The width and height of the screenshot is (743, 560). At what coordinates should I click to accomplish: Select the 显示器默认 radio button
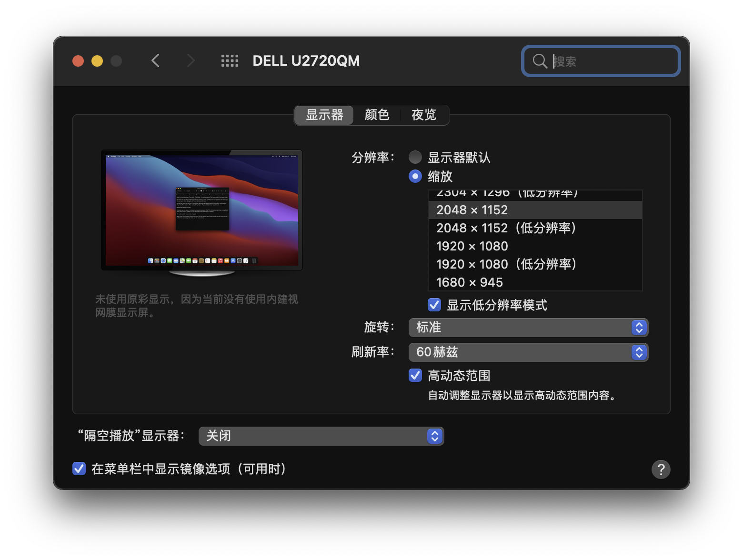pyautogui.click(x=415, y=157)
